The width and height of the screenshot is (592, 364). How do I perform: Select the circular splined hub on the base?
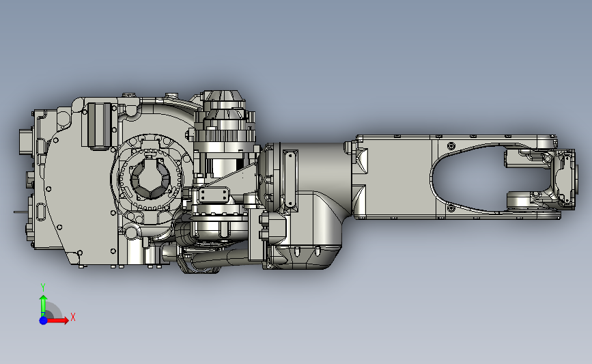click(x=152, y=178)
